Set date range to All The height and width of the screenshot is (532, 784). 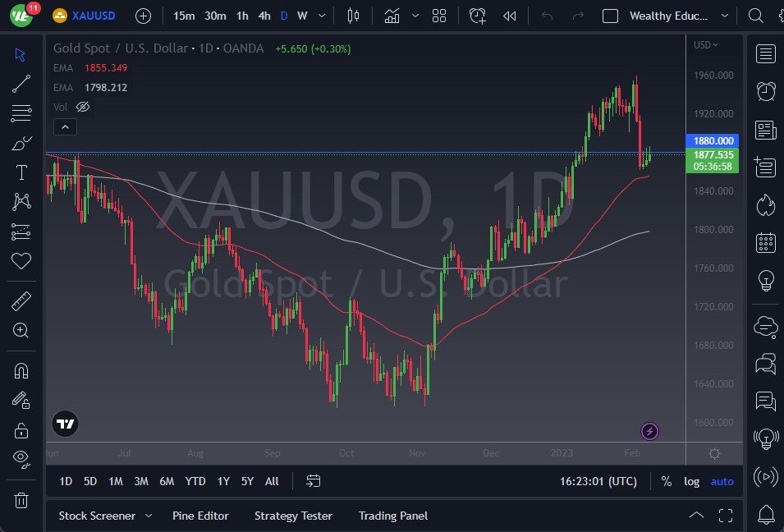[x=272, y=481]
